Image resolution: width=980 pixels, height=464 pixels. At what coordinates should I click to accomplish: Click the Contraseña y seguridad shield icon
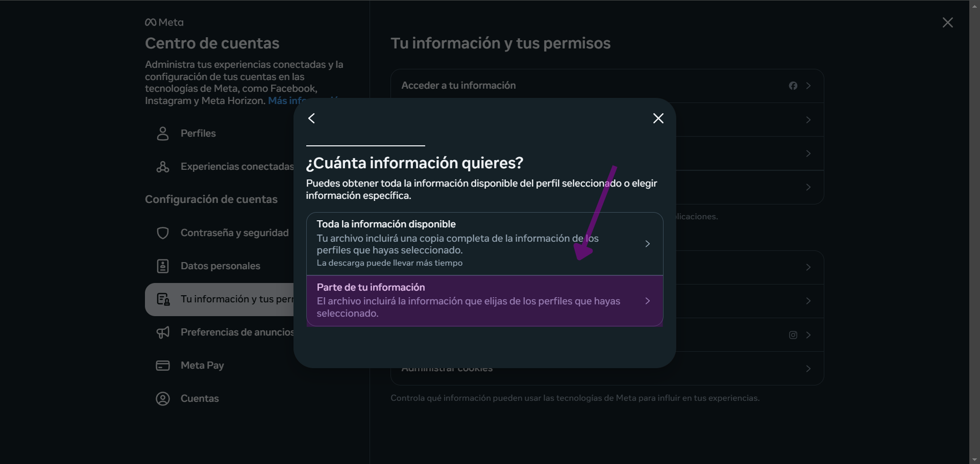point(163,233)
